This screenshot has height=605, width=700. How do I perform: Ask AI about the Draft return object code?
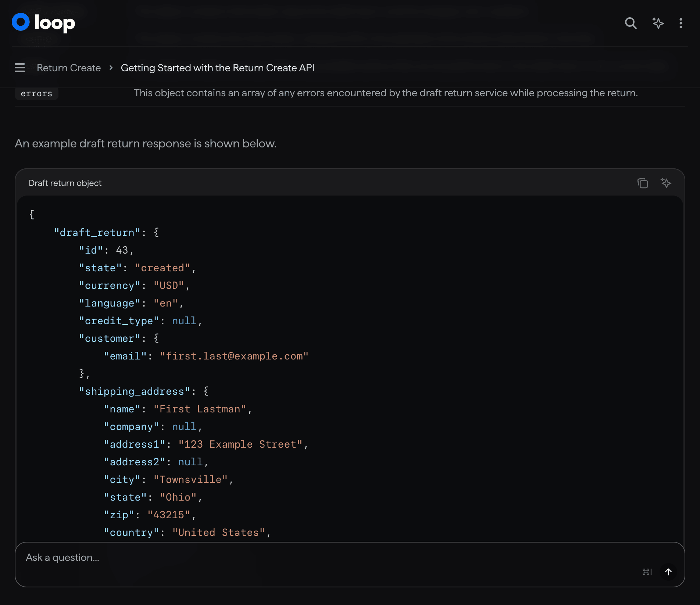point(666,183)
